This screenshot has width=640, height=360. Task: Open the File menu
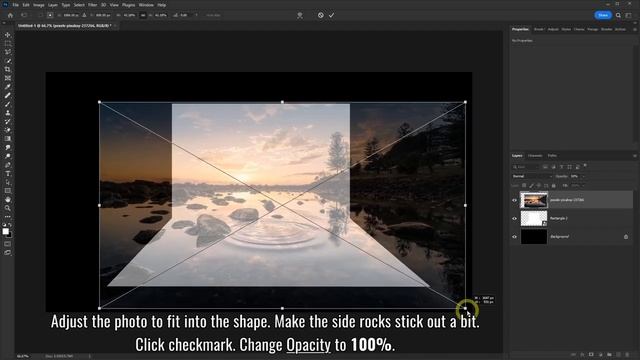point(16,5)
